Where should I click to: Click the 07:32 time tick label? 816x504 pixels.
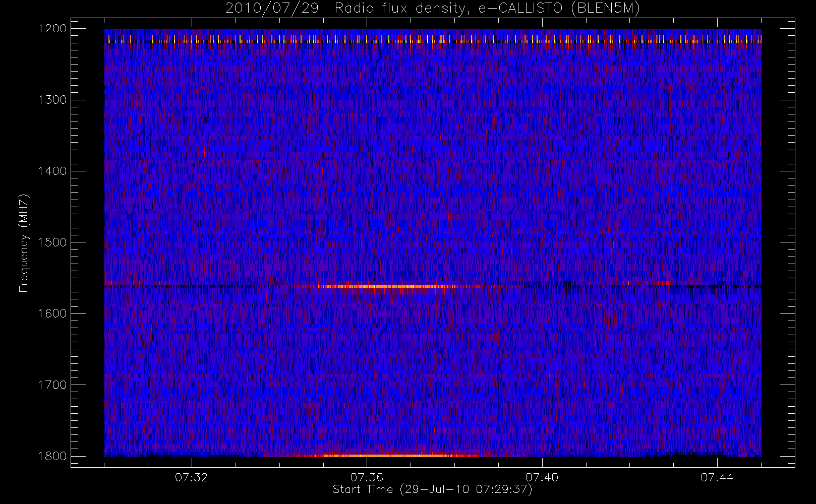(192, 477)
